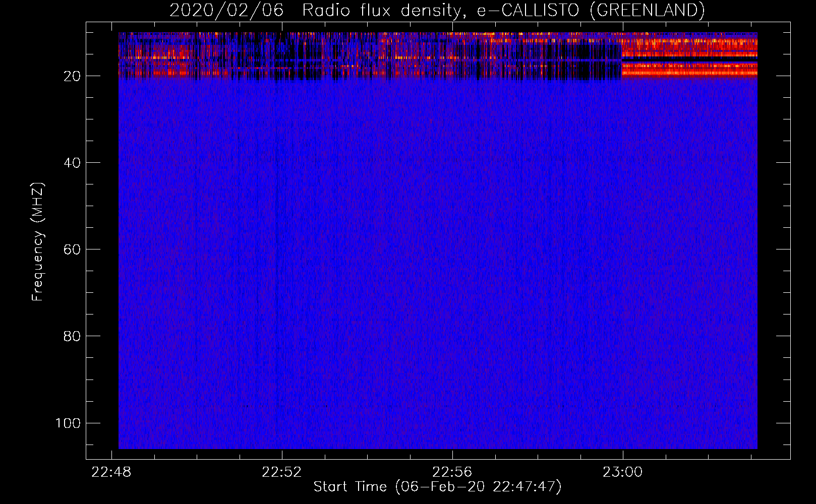Click the plot title 'Radio flux density, e-CALLISTO (GREENLAND)'
816x504 pixels.
pos(503,11)
